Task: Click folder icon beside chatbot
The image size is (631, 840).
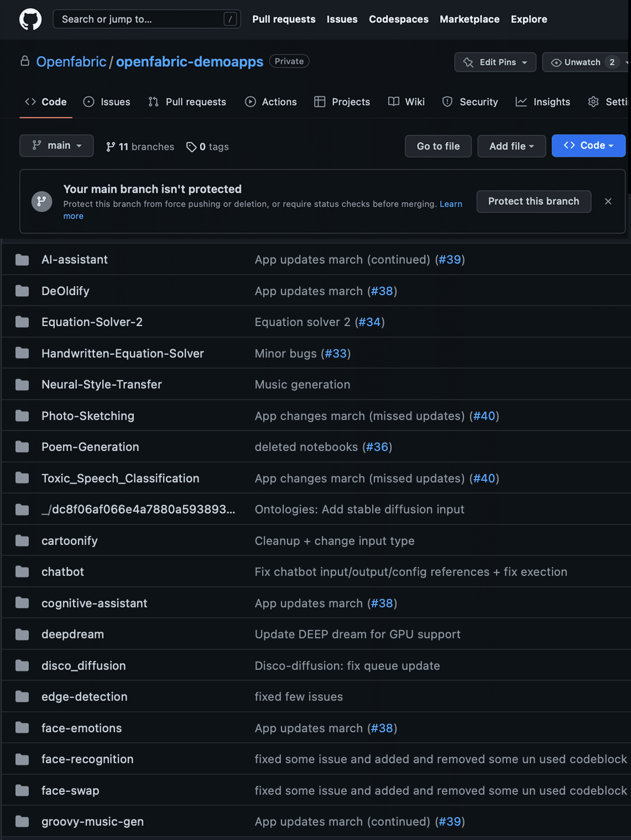Action: pos(22,572)
